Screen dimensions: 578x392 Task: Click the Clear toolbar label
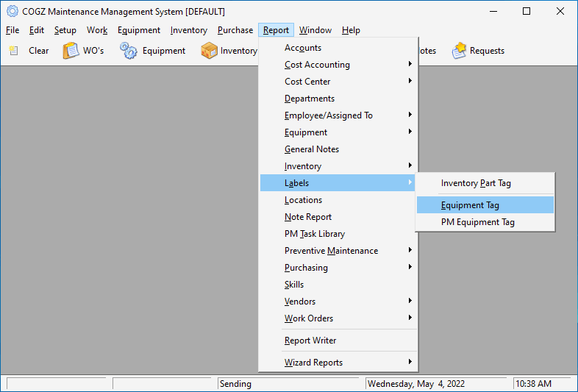point(39,51)
